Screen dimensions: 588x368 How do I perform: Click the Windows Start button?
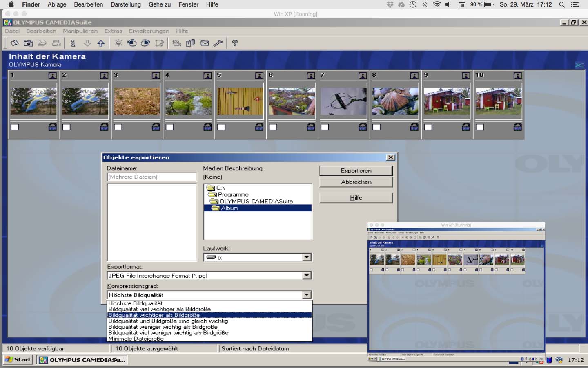18,359
